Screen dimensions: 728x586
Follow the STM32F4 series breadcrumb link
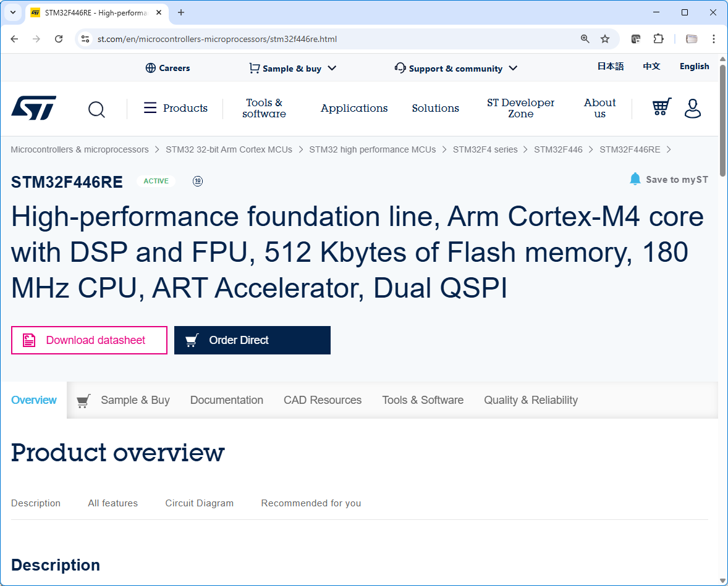[486, 149]
